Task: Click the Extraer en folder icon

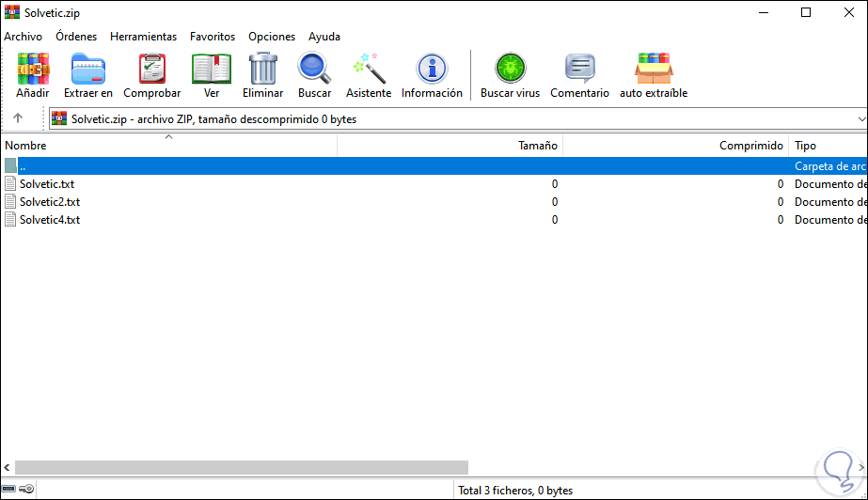Action: tap(88, 69)
